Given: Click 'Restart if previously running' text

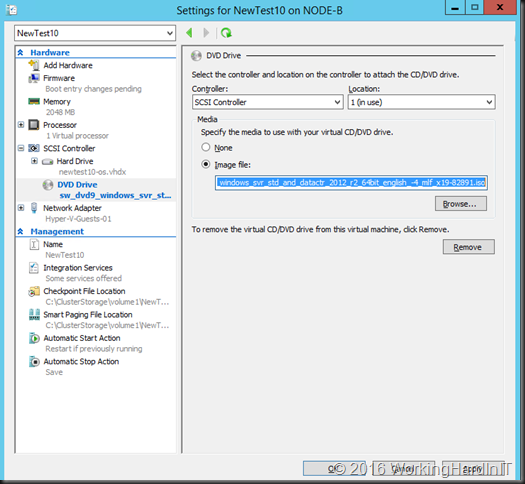Looking at the screenshot, I should click(94, 349).
